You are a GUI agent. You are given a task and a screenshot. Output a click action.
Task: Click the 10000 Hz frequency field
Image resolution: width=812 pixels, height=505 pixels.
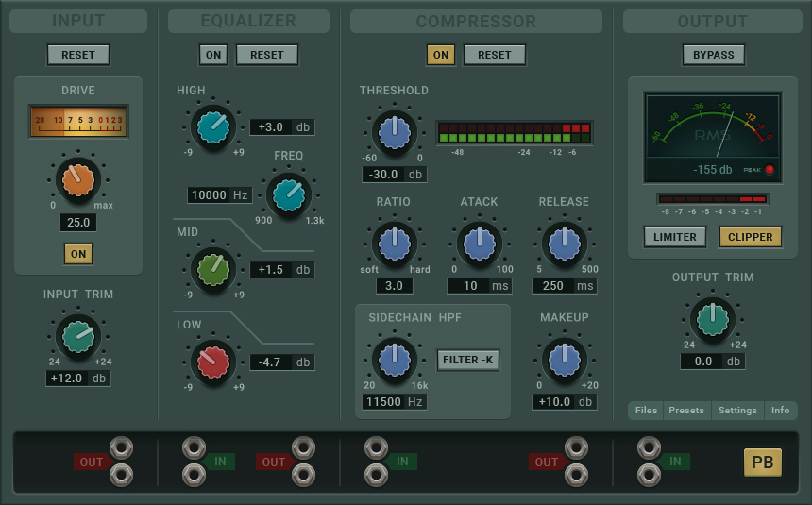click(220, 195)
